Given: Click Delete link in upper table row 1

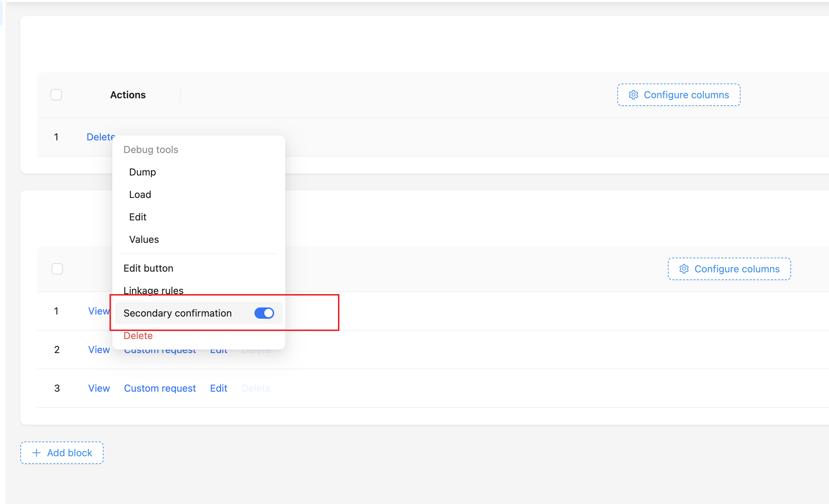Looking at the screenshot, I should click(x=101, y=137).
